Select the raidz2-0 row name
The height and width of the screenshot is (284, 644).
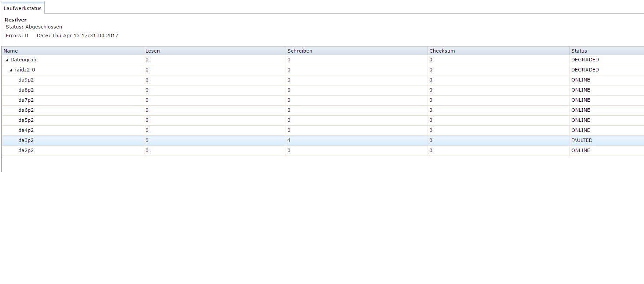[25, 70]
